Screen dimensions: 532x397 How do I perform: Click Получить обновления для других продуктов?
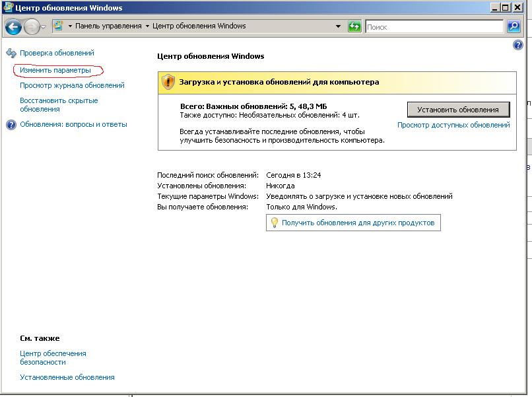(358, 223)
